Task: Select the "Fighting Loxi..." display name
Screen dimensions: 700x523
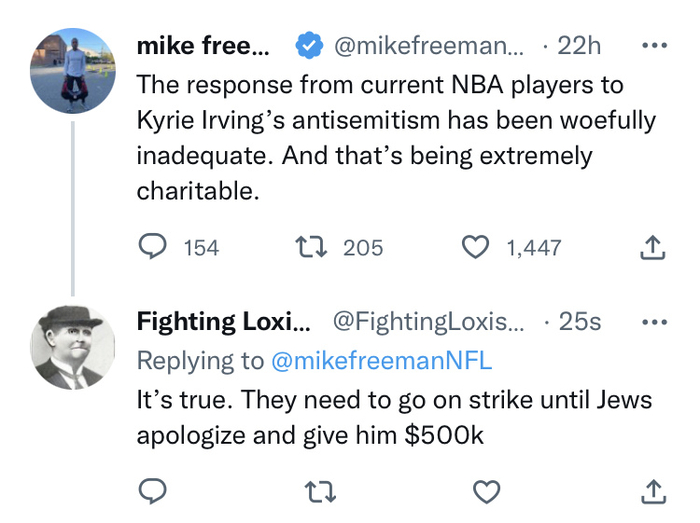Action: pos(223,322)
